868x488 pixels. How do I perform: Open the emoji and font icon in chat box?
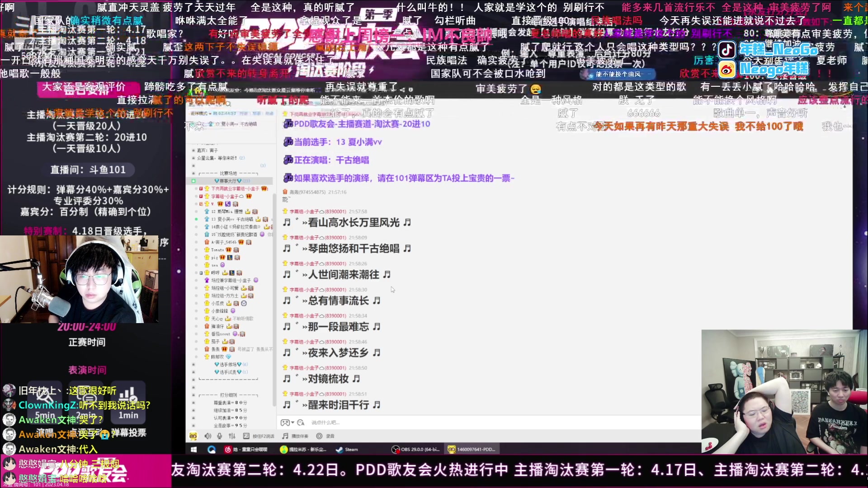tap(301, 422)
